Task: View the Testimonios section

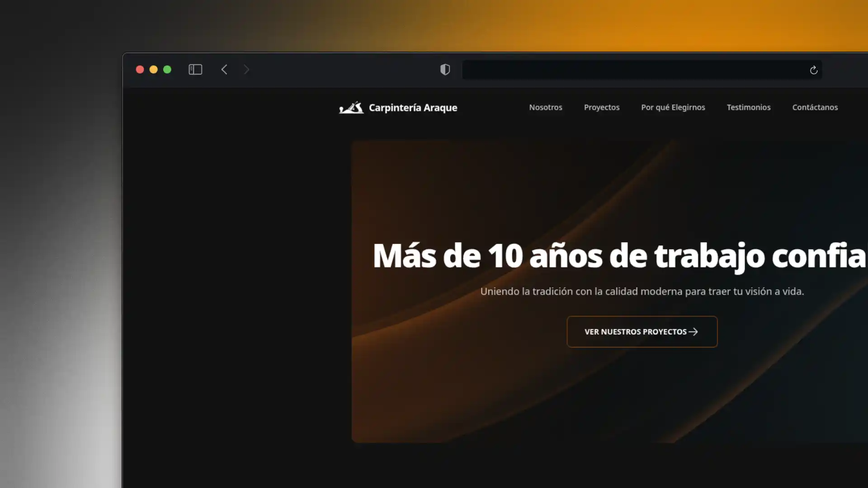Action: click(749, 108)
